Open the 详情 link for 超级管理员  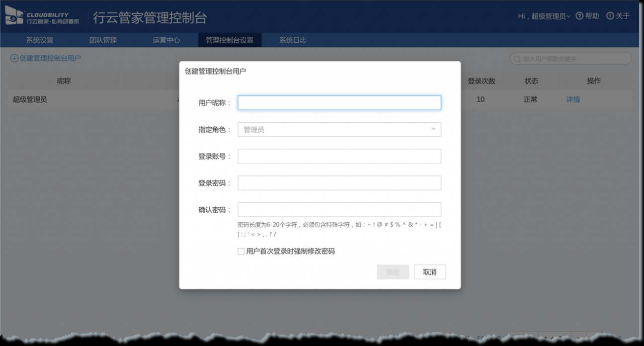tap(573, 100)
